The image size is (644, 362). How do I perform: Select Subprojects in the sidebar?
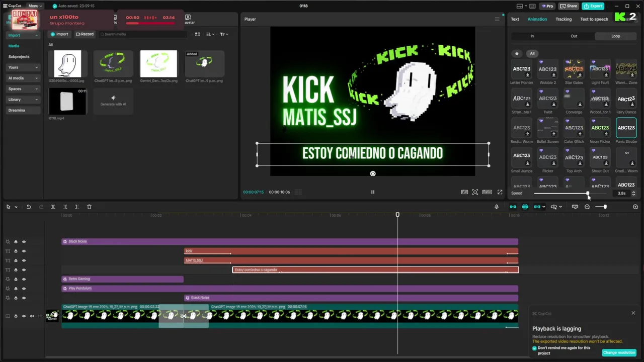[x=19, y=57]
